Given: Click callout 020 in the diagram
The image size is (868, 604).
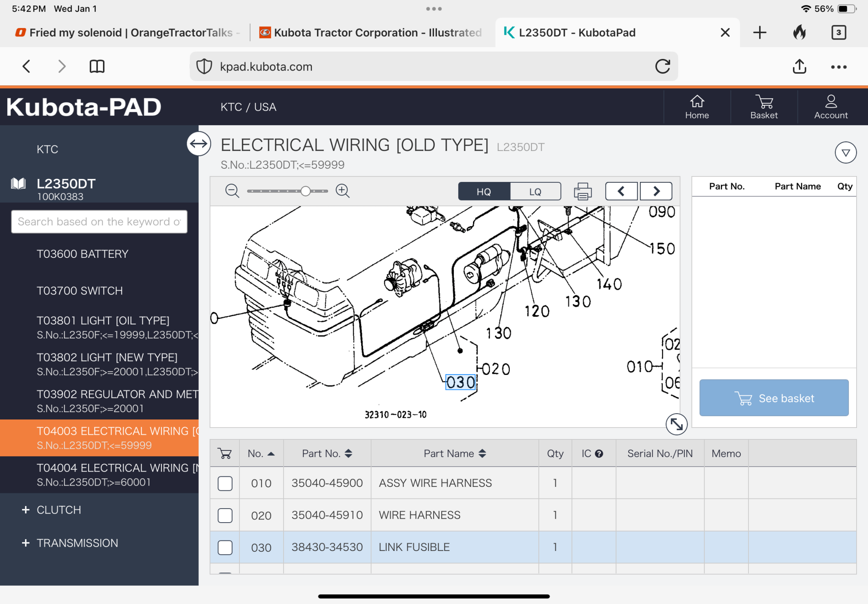Looking at the screenshot, I should (496, 369).
